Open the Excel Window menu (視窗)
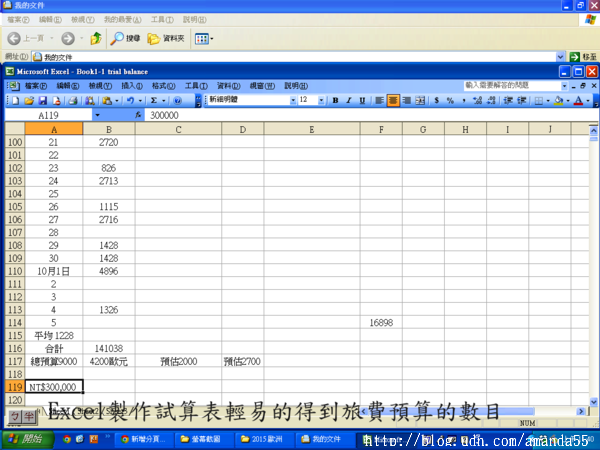The height and width of the screenshot is (450, 600). 262,86
